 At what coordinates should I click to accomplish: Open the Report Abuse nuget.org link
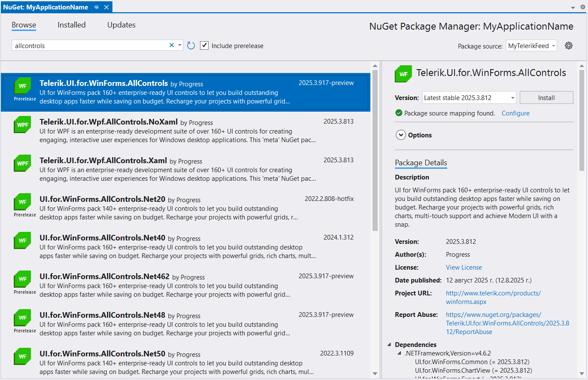(508, 323)
